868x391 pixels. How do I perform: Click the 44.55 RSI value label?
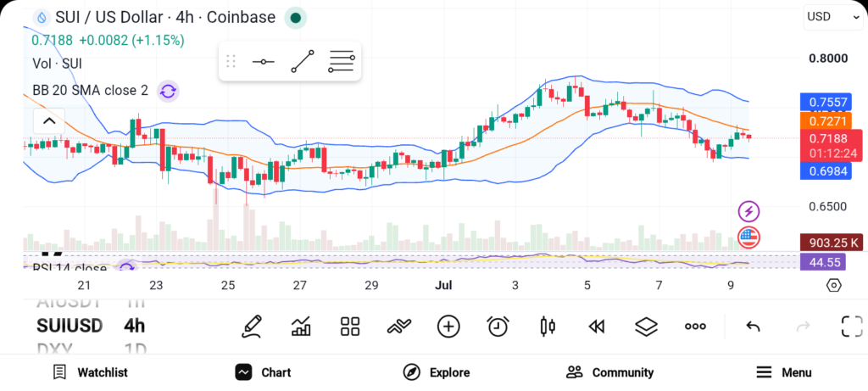pyautogui.click(x=824, y=262)
